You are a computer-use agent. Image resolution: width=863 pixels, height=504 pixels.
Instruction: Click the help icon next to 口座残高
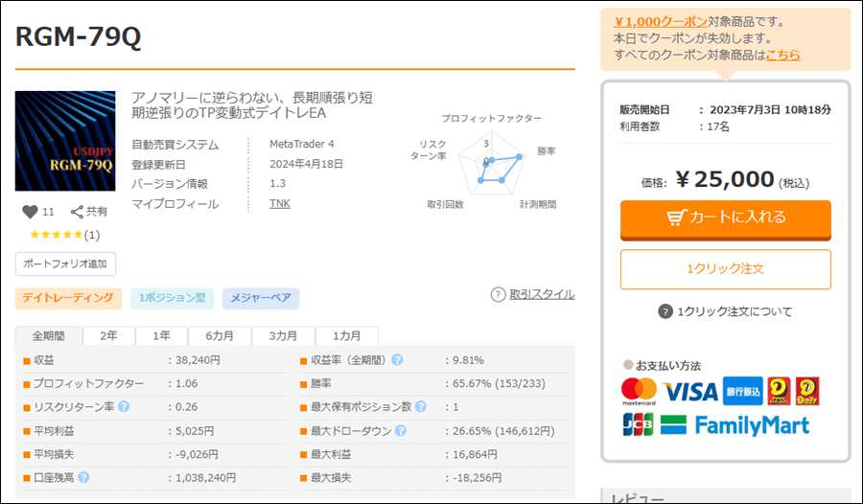pos(83,477)
